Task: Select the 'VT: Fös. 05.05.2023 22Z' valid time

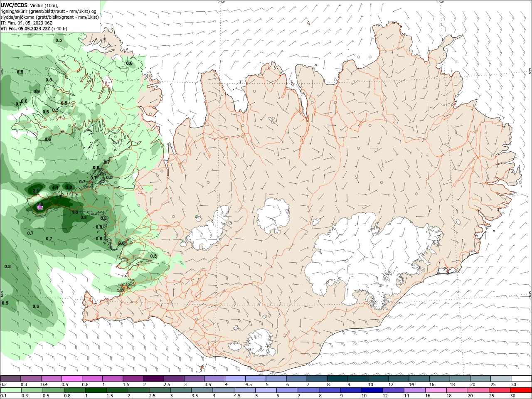Action: (25, 29)
